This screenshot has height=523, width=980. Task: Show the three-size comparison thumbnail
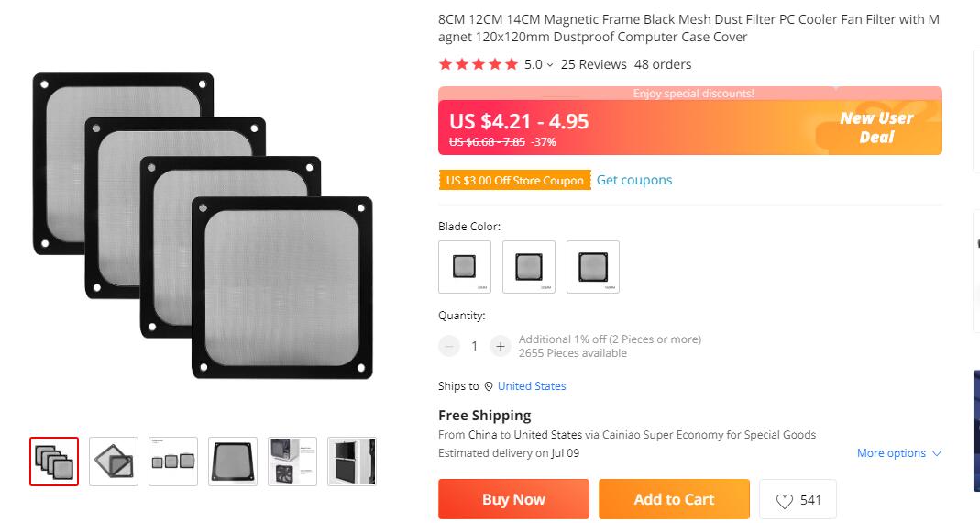pos(173,462)
